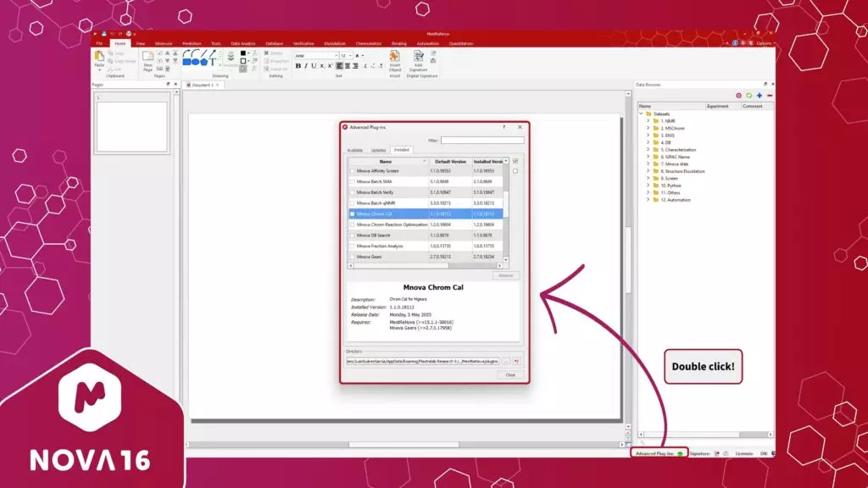Click the Insert Object icon
868x488 pixels.
pyautogui.click(x=395, y=58)
